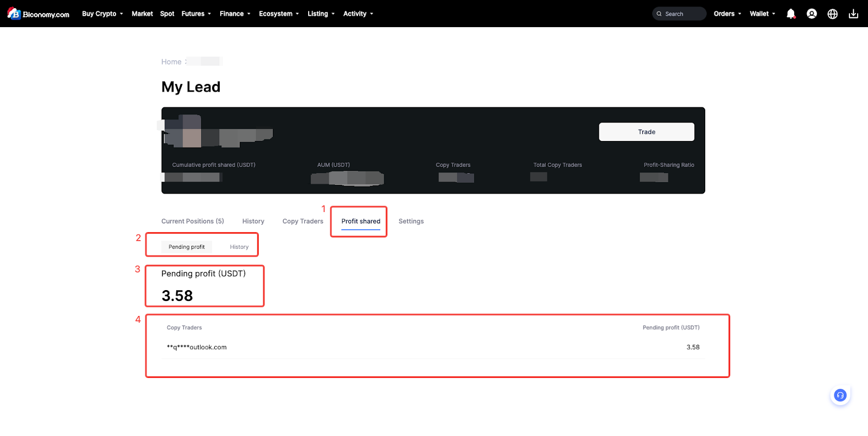Go to the Spot trading page

pos(167,14)
